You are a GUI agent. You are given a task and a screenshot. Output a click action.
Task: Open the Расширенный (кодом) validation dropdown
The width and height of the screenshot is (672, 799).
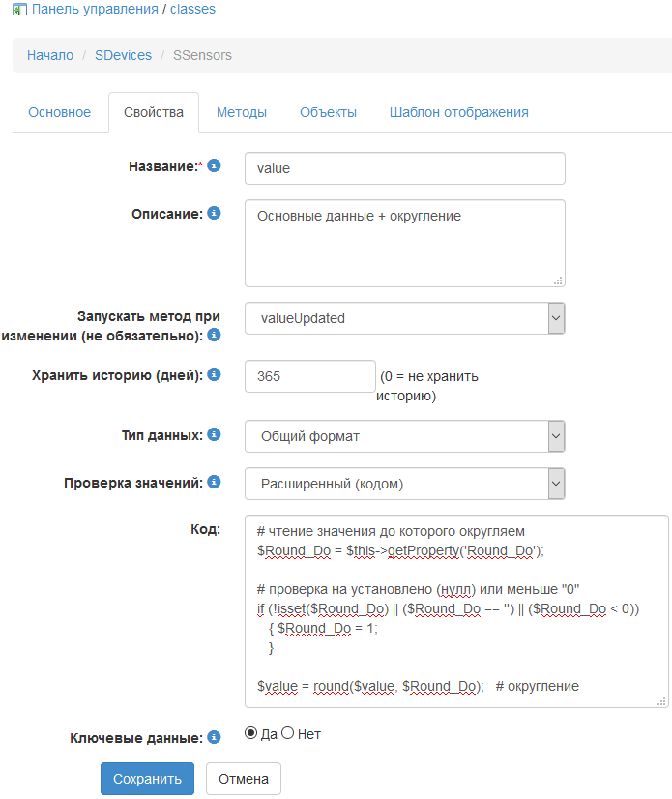tap(404, 483)
